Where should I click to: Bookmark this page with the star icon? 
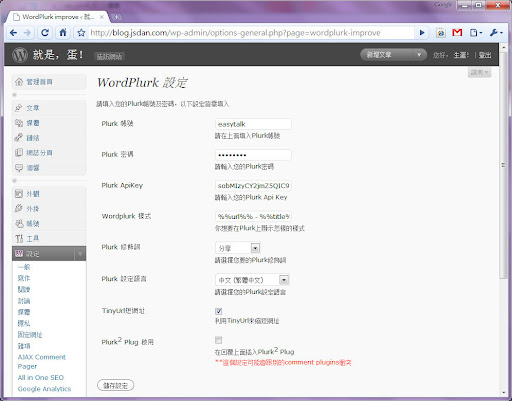[81, 33]
